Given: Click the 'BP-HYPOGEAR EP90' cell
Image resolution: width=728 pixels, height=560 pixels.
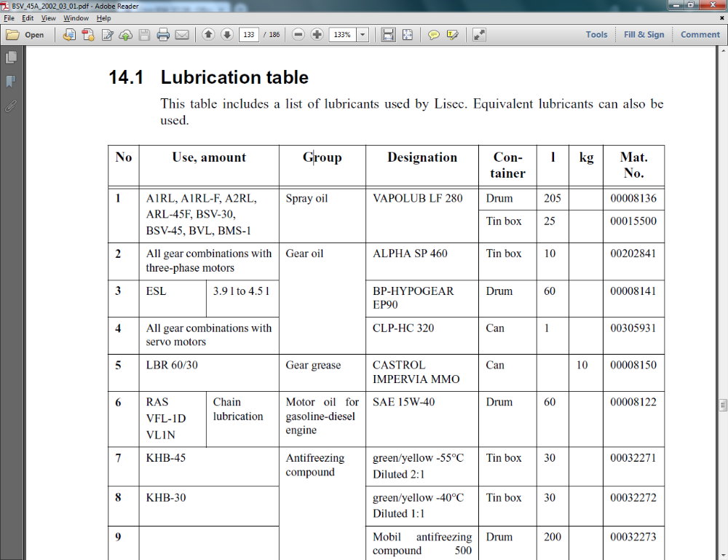Looking at the screenshot, I should coord(414,298).
